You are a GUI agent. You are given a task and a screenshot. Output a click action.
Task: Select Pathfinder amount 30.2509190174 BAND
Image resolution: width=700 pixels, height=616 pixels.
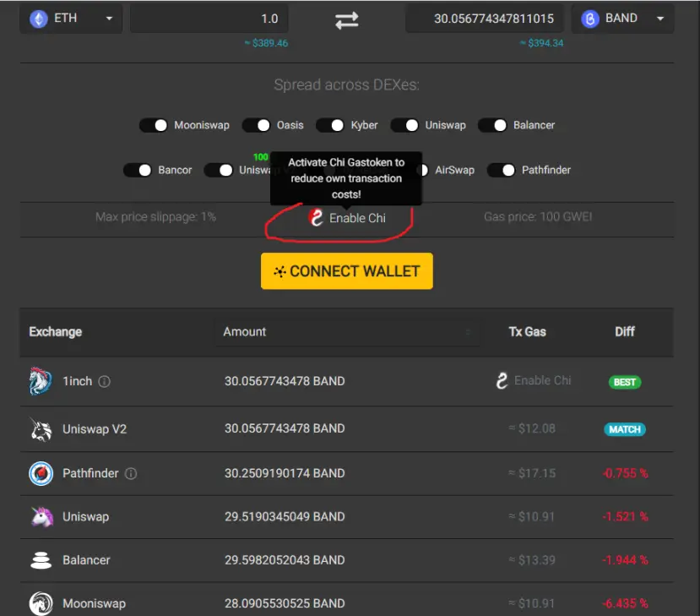pos(285,473)
